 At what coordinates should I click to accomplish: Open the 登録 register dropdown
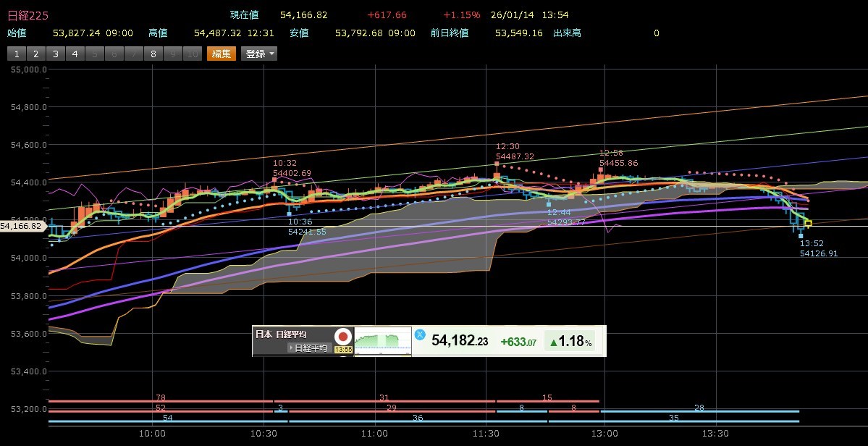click(260, 54)
